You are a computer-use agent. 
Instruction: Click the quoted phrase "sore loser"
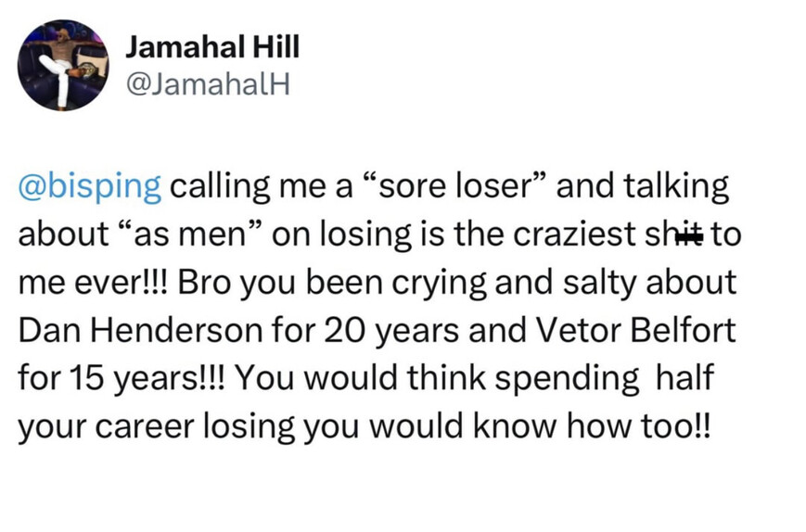click(x=454, y=185)
